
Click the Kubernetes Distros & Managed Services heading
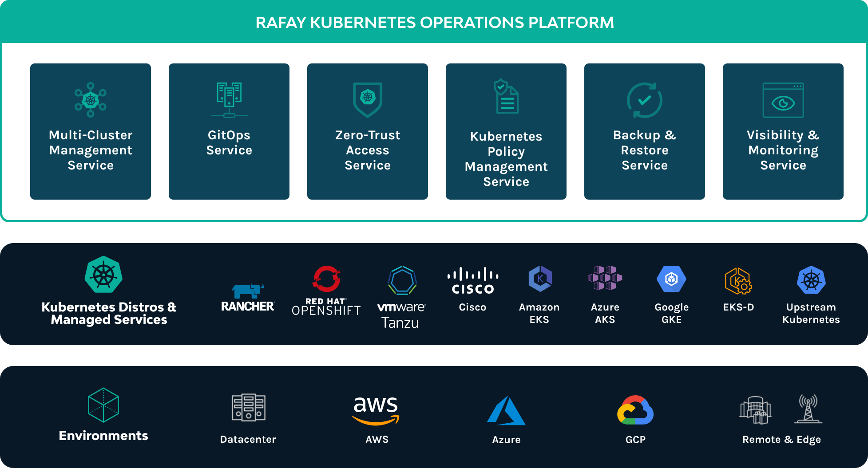109,313
